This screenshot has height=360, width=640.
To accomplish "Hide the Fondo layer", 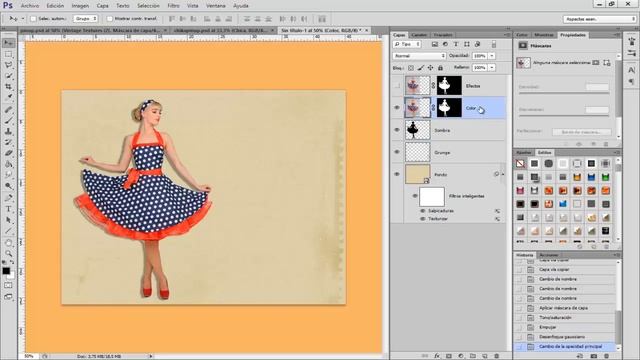I will point(397,174).
